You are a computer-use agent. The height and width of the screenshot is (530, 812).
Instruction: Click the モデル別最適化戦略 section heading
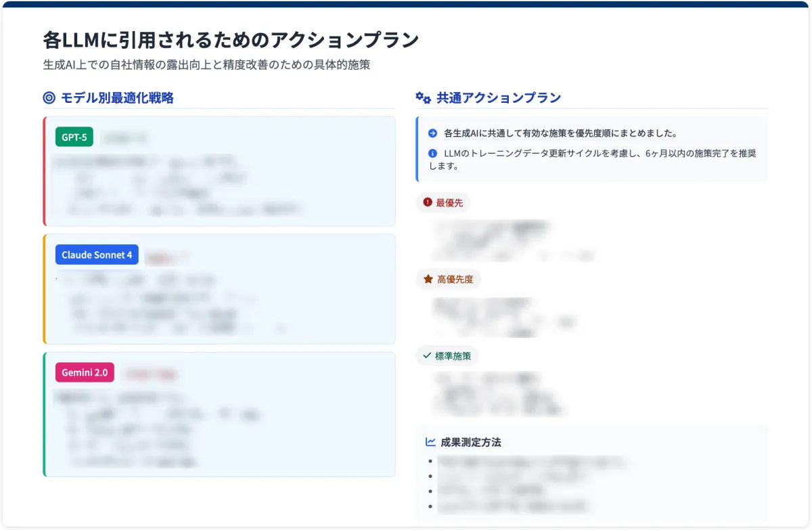coord(117,98)
